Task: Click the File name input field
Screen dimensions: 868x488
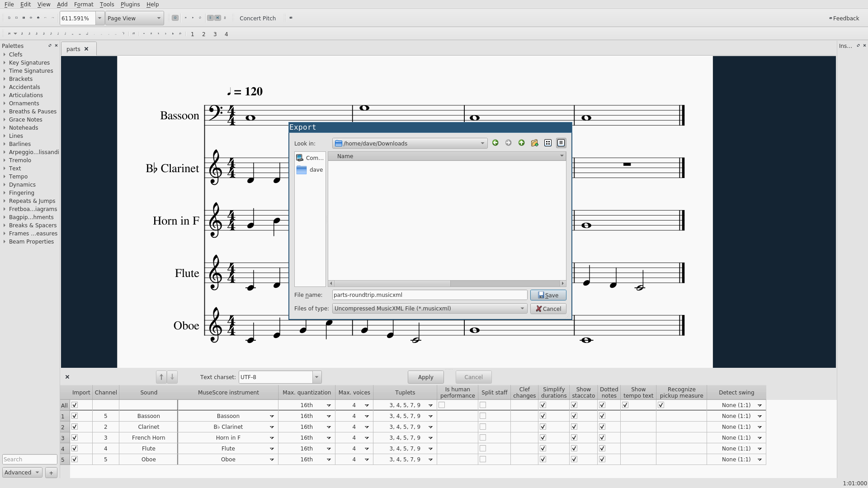Action: point(429,295)
